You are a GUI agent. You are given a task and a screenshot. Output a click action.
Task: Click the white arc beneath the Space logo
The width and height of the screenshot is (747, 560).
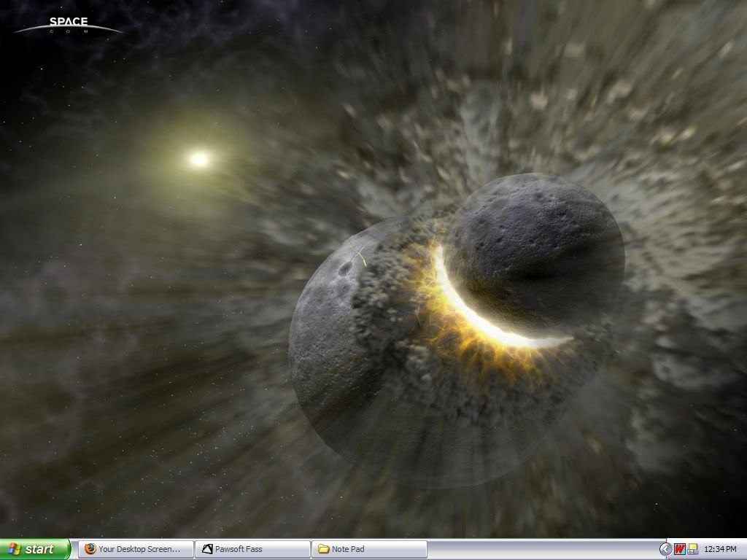pos(69,29)
